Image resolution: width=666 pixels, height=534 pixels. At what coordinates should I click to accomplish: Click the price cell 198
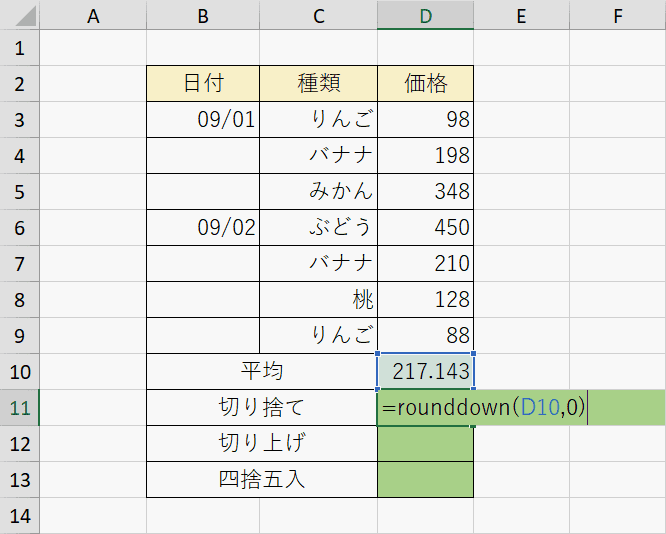(x=426, y=155)
